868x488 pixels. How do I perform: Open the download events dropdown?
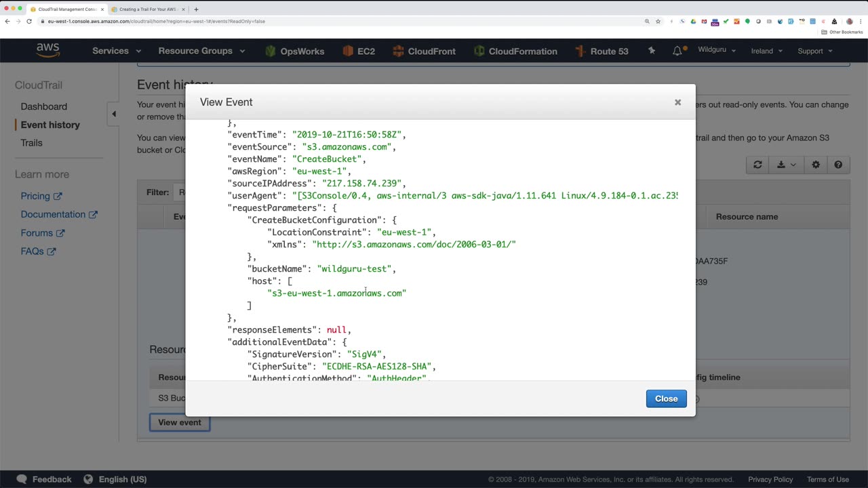coord(787,165)
